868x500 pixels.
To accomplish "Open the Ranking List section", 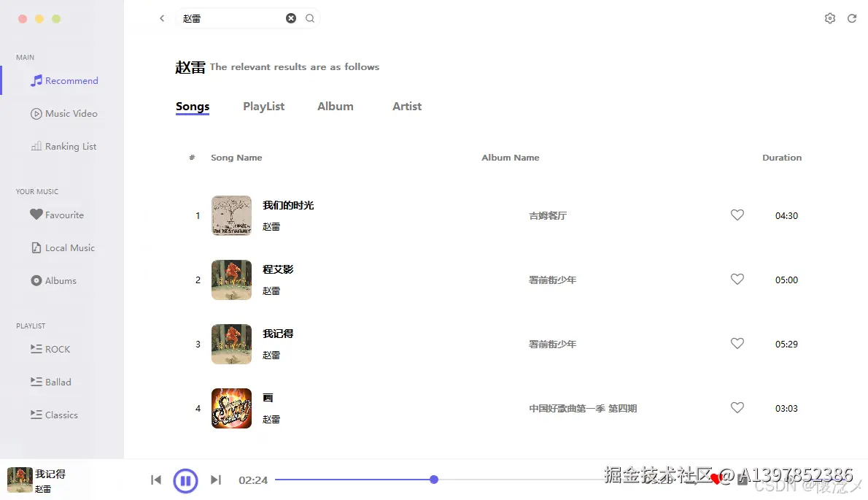I will (71, 146).
